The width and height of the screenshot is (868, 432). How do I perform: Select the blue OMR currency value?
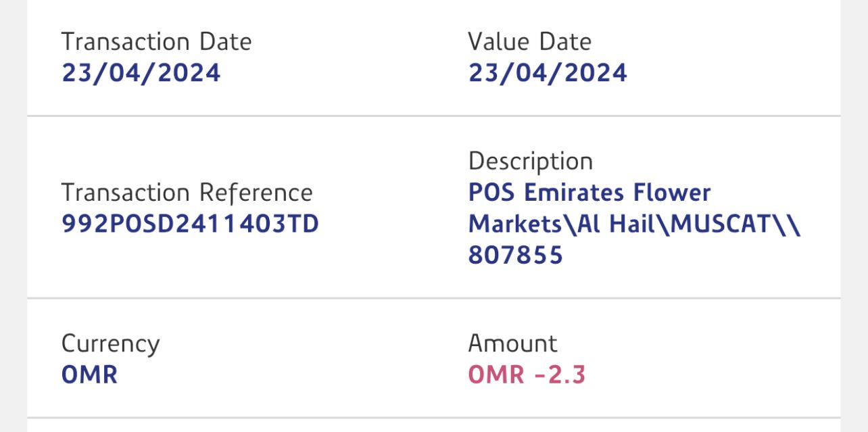point(89,375)
